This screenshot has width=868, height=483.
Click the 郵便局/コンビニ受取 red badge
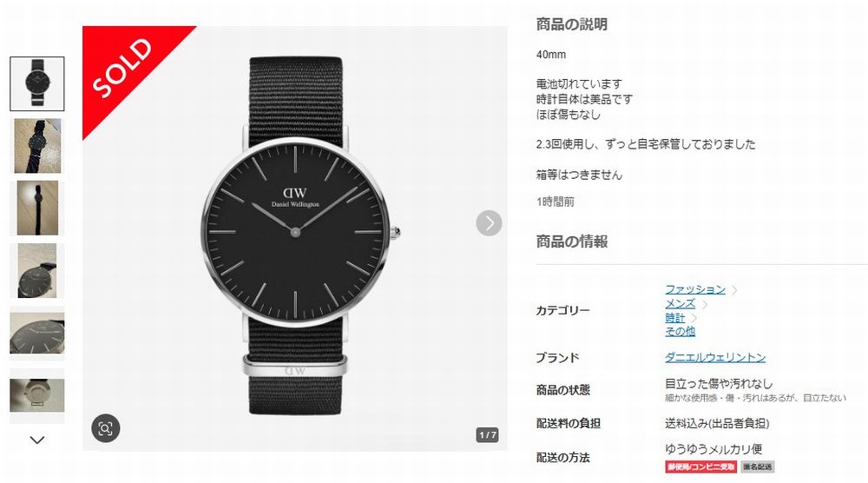700,467
